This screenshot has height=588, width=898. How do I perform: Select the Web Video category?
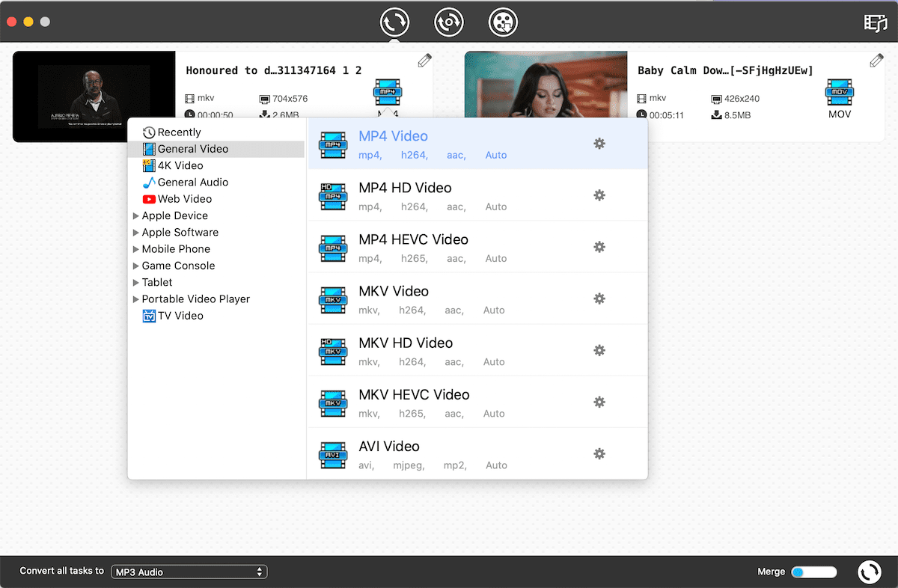(x=184, y=199)
